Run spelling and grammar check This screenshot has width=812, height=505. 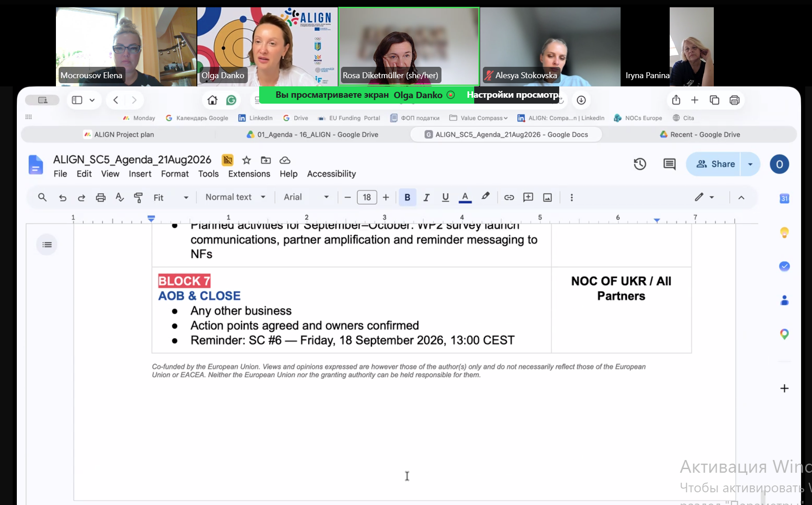120,197
